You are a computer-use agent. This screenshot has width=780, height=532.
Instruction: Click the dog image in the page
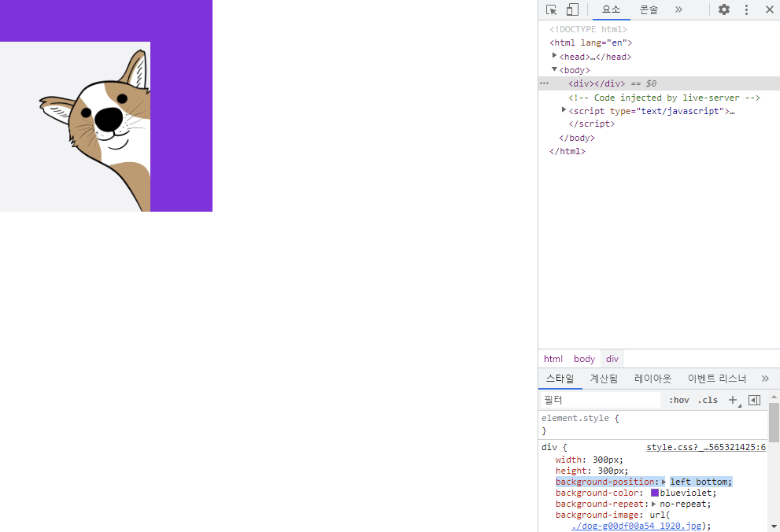[x=75, y=126]
